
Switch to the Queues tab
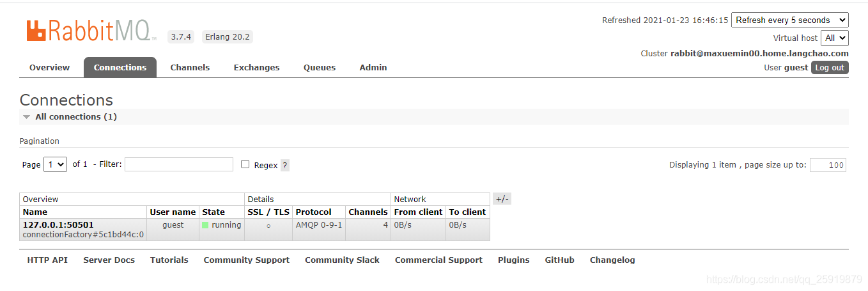click(320, 67)
